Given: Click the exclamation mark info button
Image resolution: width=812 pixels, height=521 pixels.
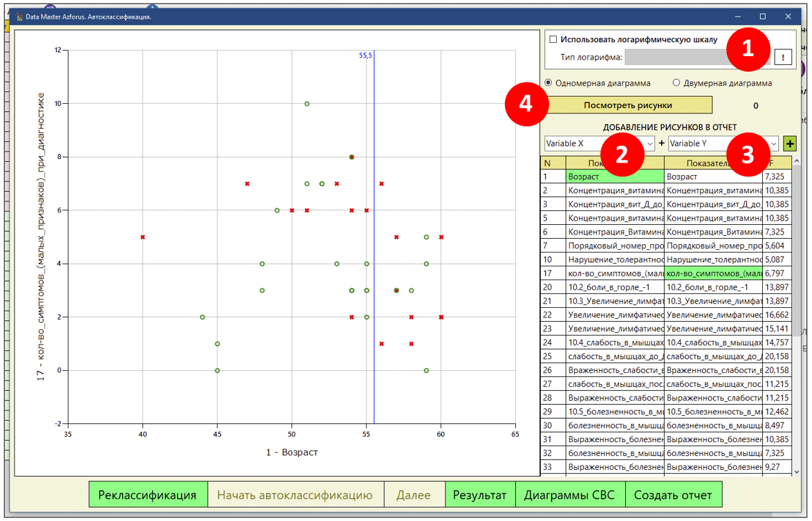Looking at the screenshot, I should tap(783, 57).
